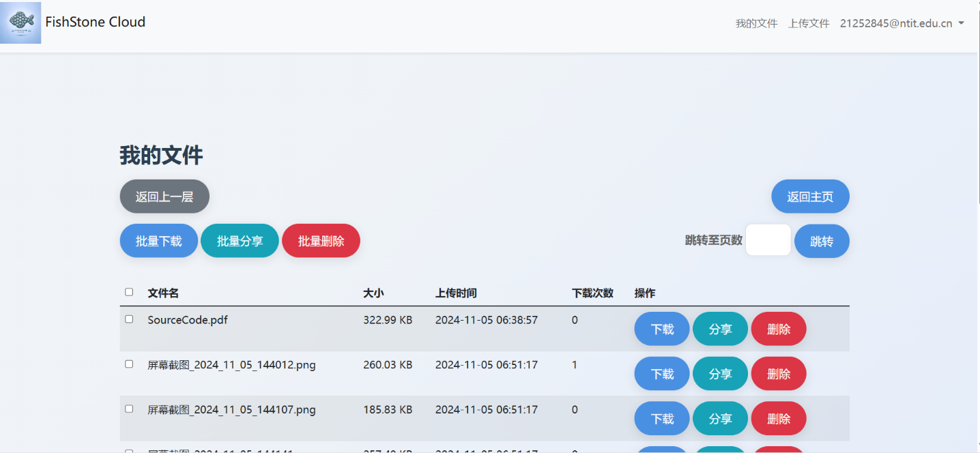980x453 pixels.
Task: Focus the 跳转至页数 page number field
Action: pyautogui.click(x=768, y=240)
